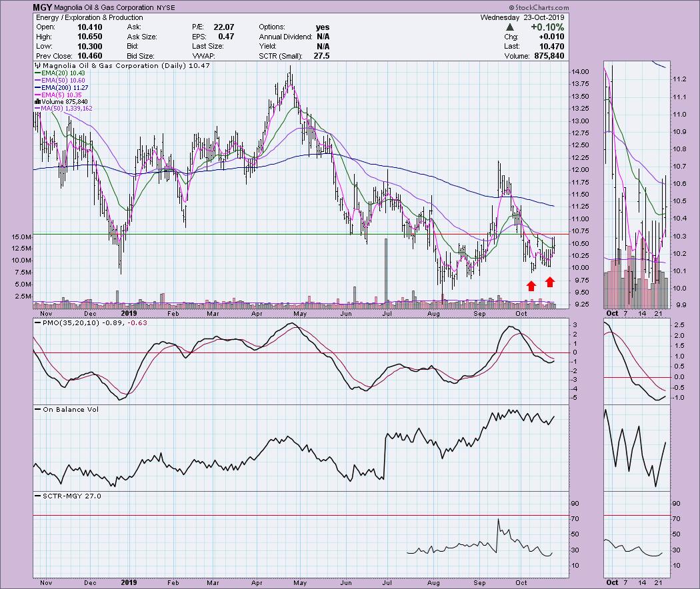Click the High value 10.650
700x589 pixels.
point(90,37)
